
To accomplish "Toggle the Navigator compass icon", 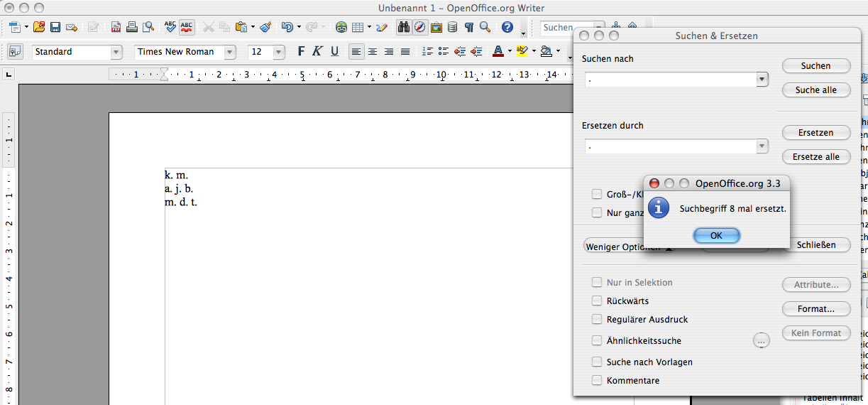I will pyautogui.click(x=419, y=27).
